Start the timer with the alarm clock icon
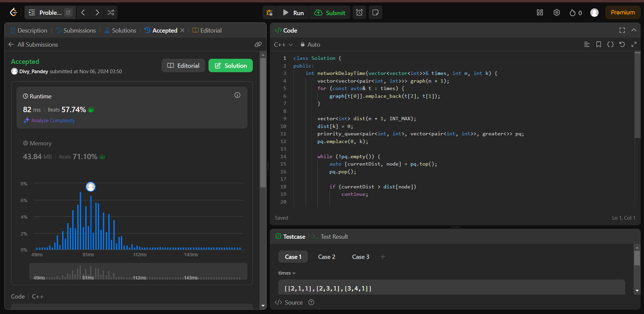Screen dimensions: 644x314 pyautogui.click(x=359, y=12)
